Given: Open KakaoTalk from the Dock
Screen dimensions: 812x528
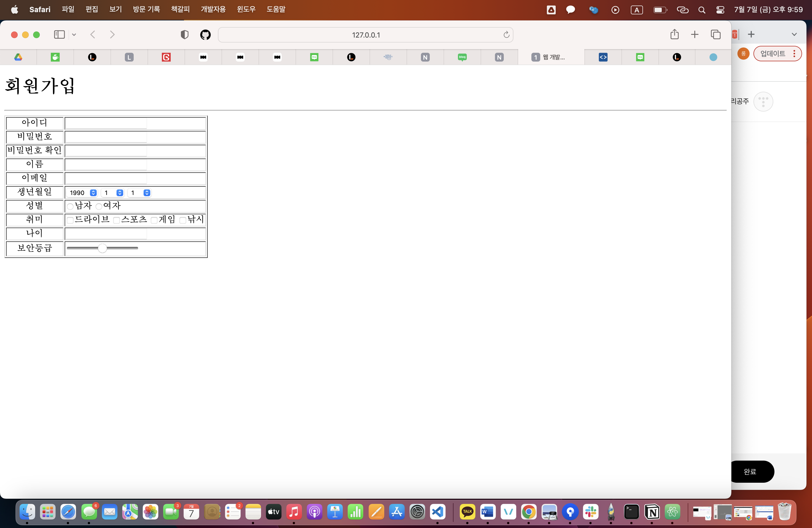Looking at the screenshot, I should [467, 512].
